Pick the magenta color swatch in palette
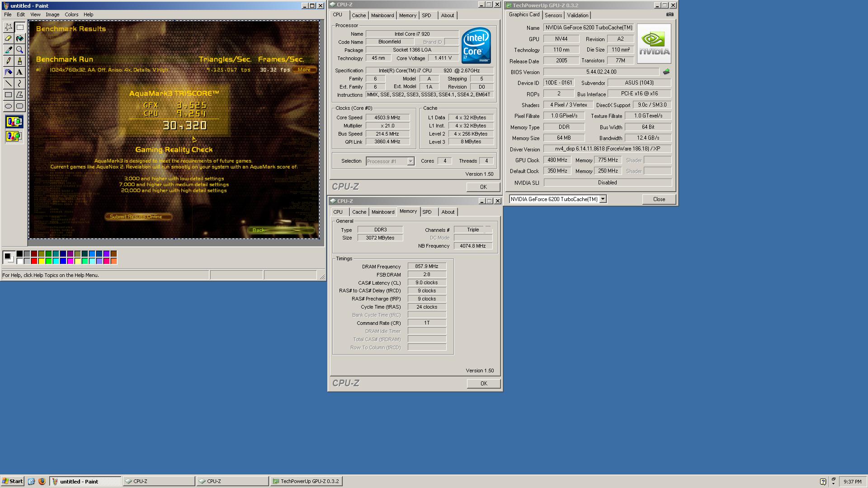868x488 pixels. (71, 261)
